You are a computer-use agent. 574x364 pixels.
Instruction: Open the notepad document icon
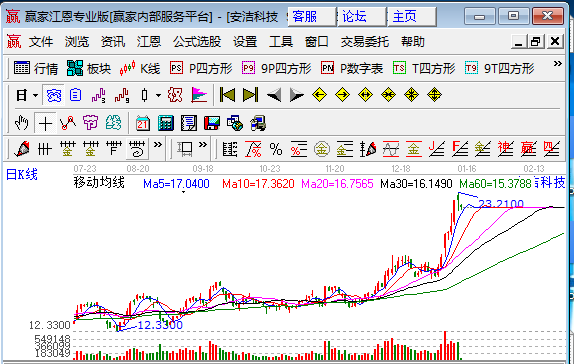pyautogui.click(x=189, y=123)
